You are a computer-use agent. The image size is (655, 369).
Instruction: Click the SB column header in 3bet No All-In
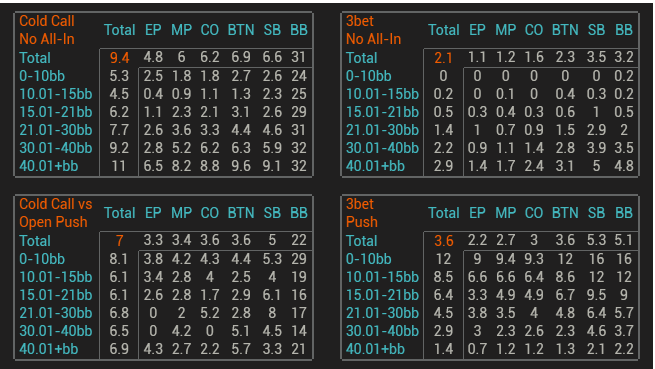click(596, 30)
